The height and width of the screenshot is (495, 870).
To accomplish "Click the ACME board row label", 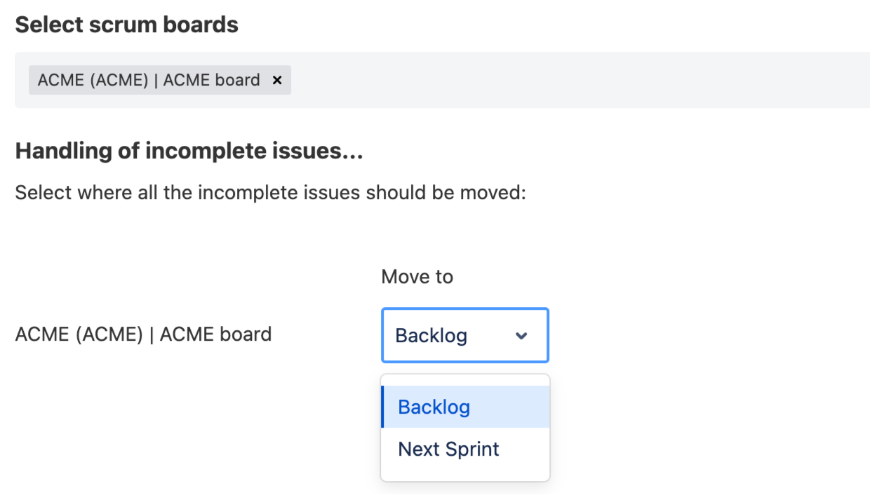I will [x=143, y=334].
